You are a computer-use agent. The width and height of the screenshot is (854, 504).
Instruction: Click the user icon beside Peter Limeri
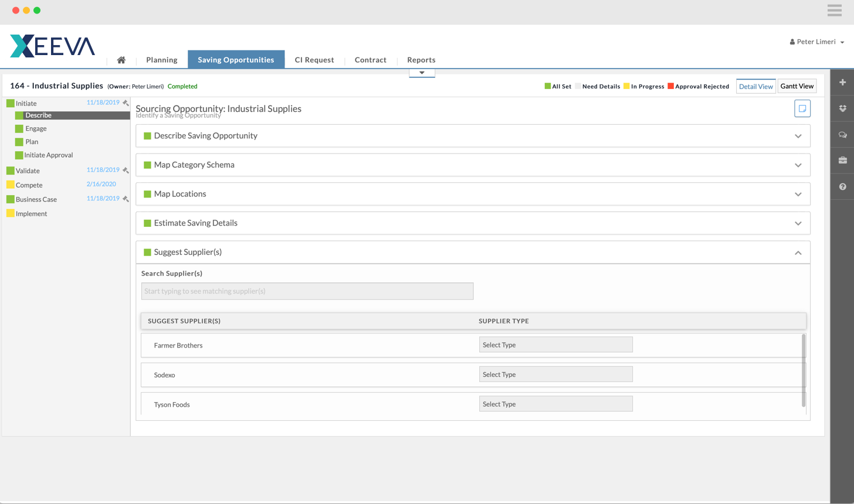pyautogui.click(x=792, y=42)
